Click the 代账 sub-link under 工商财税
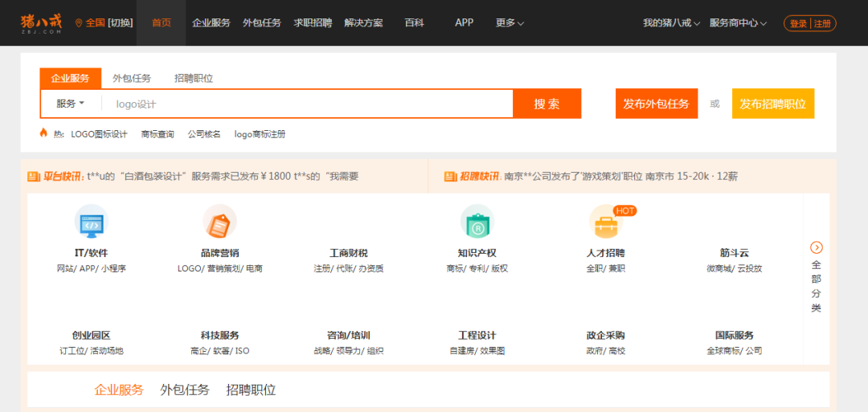 pyautogui.click(x=344, y=269)
